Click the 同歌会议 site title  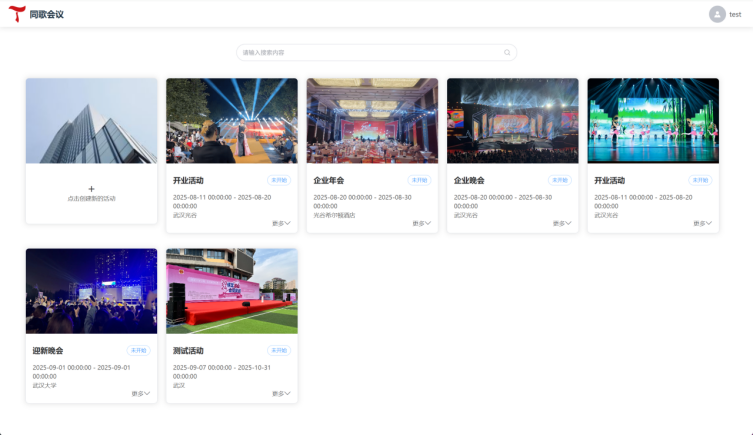tap(47, 14)
